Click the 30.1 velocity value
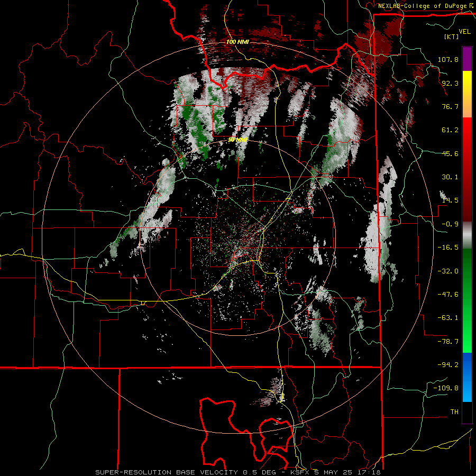 [450, 177]
